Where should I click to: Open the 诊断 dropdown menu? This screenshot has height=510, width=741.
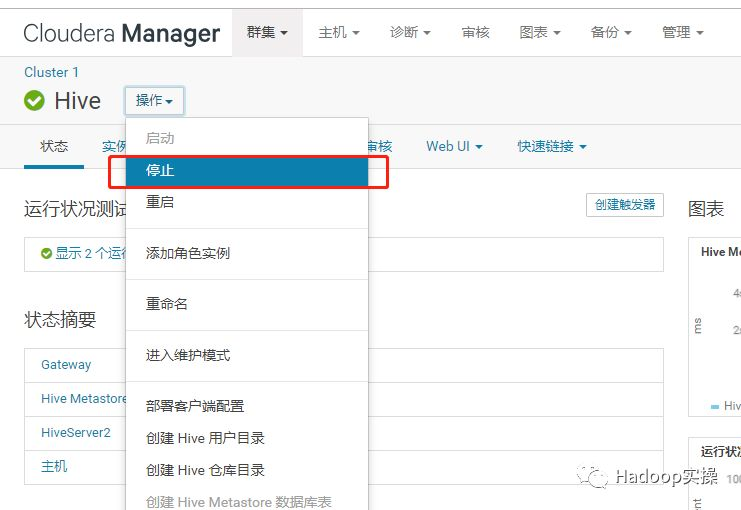tap(410, 33)
